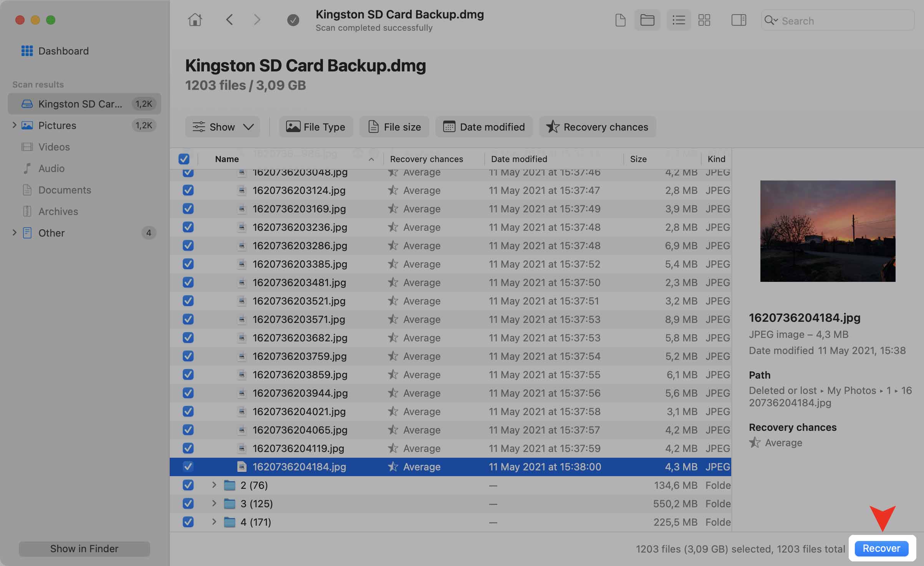Toggle the master select all checkbox
The height and width of the screenshot is (566, 924).
pos(184,159)
